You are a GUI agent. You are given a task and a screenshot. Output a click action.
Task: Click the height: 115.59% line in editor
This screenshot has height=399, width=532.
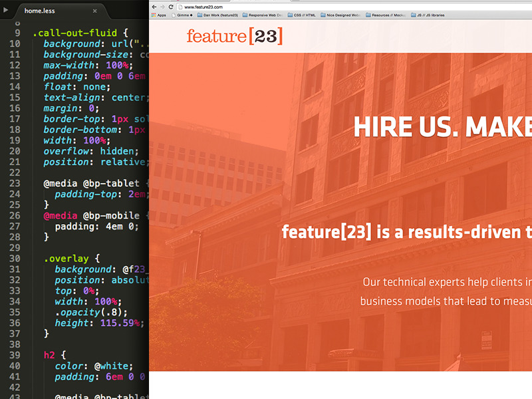click(x=99, y=323)
